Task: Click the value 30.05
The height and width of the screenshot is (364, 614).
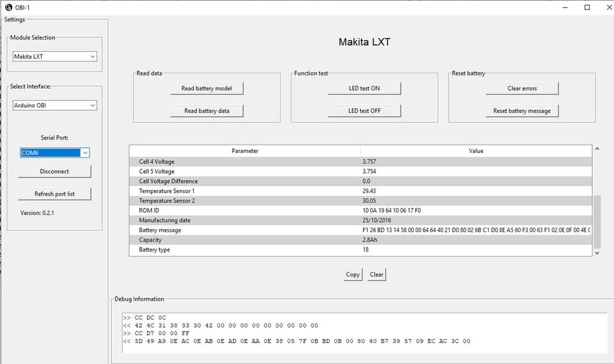Action: tap(369, 201)
